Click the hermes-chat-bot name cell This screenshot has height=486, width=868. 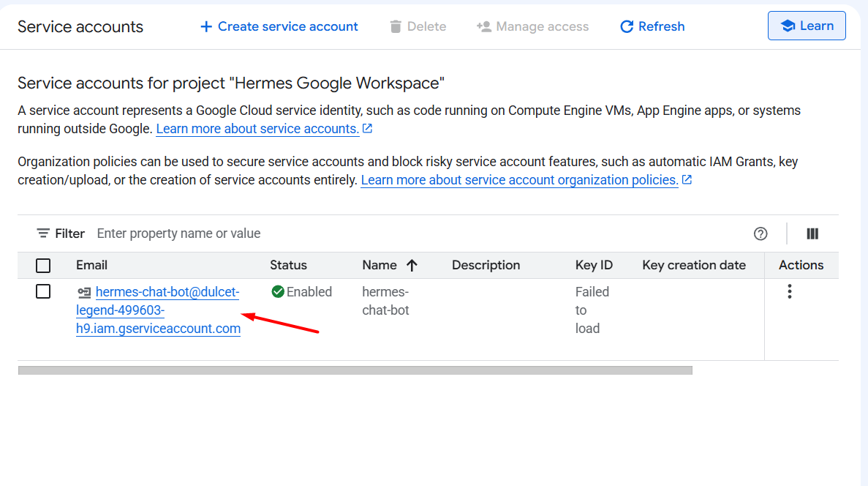[385, 301]
